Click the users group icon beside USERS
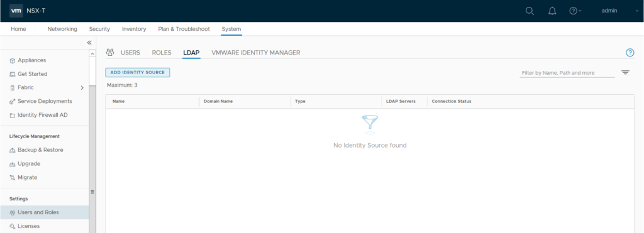The image size is (644, 233). pos(109,52)
